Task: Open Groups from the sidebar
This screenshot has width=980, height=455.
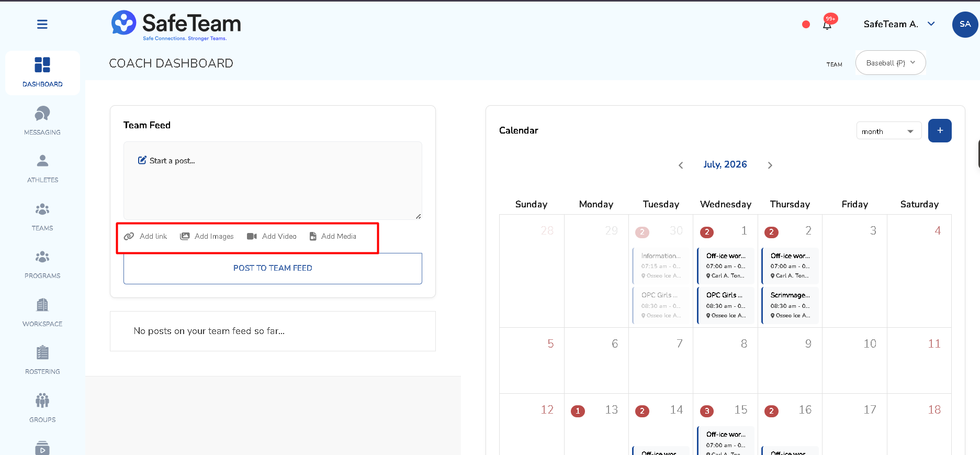Action: point(42,408)
